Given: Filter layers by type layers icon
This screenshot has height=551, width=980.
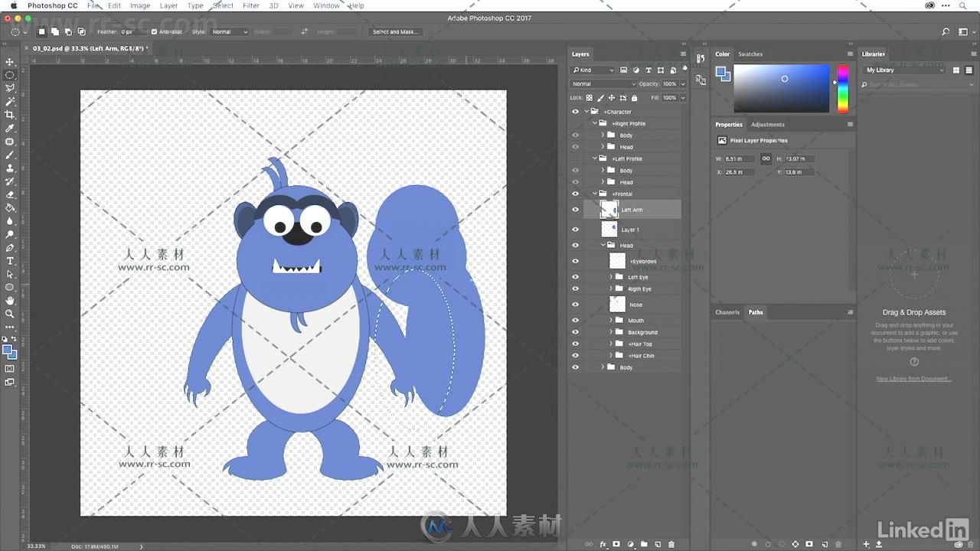Looking at the screenshot, I should 648,70.
